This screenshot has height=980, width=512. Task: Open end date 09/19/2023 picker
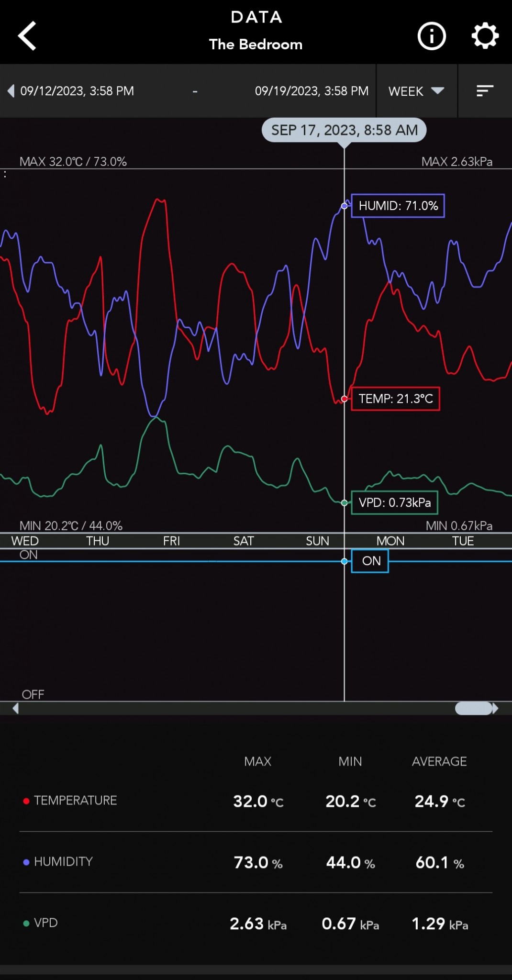(312, 91)
